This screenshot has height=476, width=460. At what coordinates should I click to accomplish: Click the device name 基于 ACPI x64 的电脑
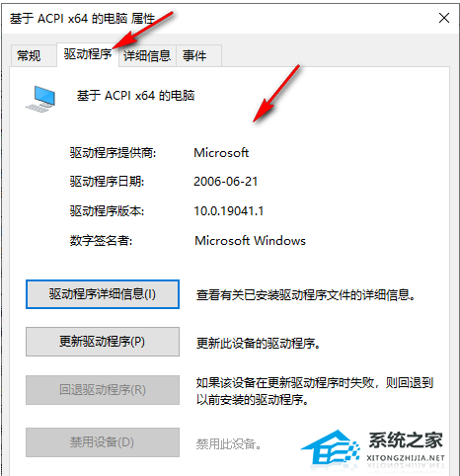(135, 96)
